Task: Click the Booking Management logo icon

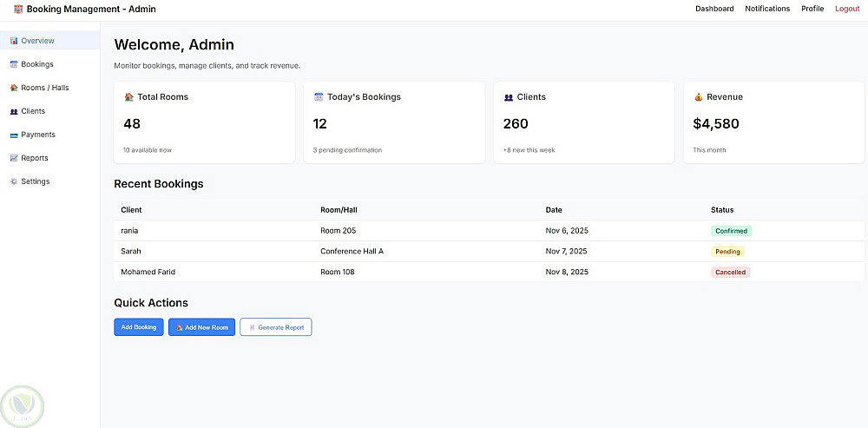Action: (x=18, y=9)
